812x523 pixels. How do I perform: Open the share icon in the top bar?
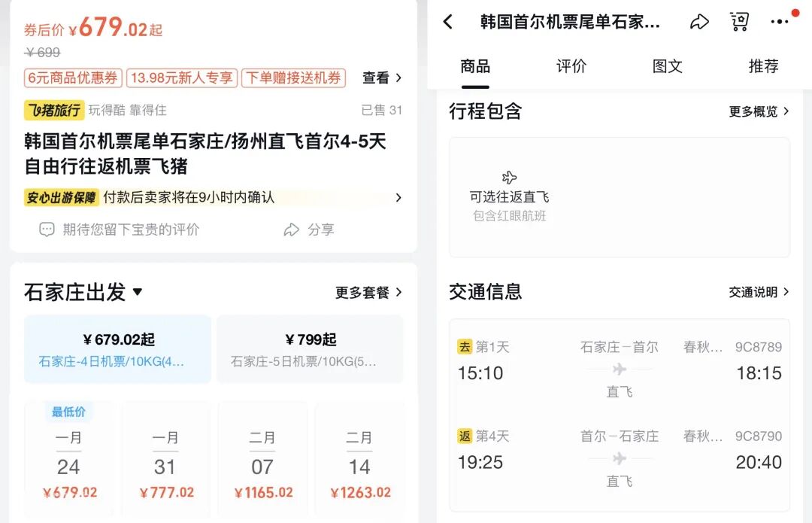(x=699, y=22)
